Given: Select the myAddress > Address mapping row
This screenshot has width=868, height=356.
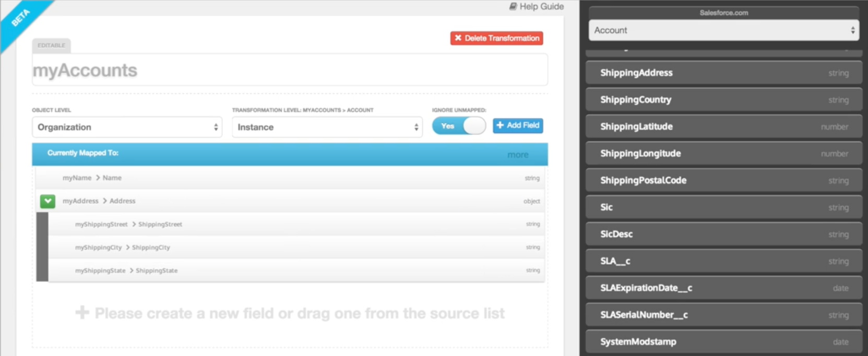Looking at the screenshot, I should click(x=290, y=201).
